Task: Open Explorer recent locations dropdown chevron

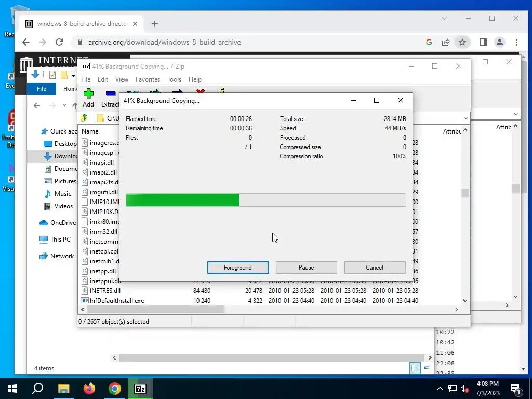Action: point(64,105)
